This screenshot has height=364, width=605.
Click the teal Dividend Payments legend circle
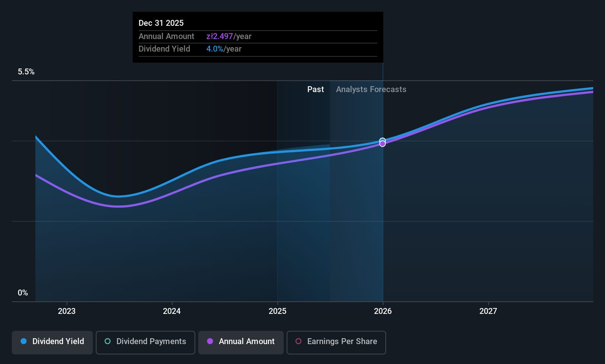click(108, 341)
